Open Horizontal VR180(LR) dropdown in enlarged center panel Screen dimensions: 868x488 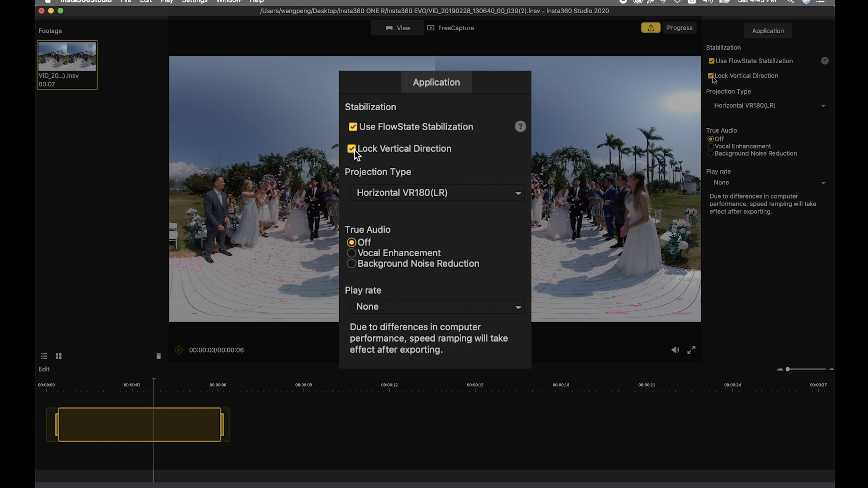[437, 193]
